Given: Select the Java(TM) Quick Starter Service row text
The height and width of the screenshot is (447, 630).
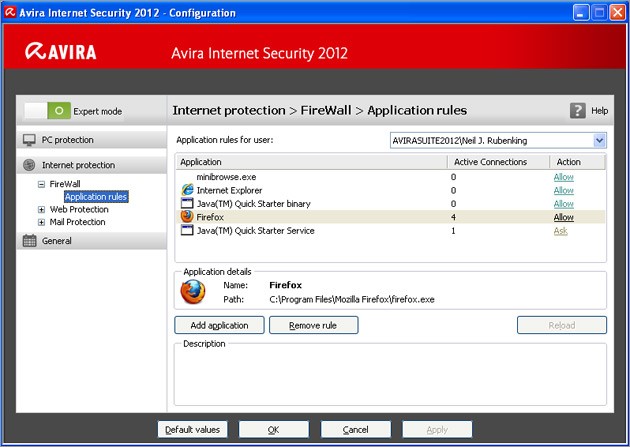Looking at the screenshot, I should point(255,231).
